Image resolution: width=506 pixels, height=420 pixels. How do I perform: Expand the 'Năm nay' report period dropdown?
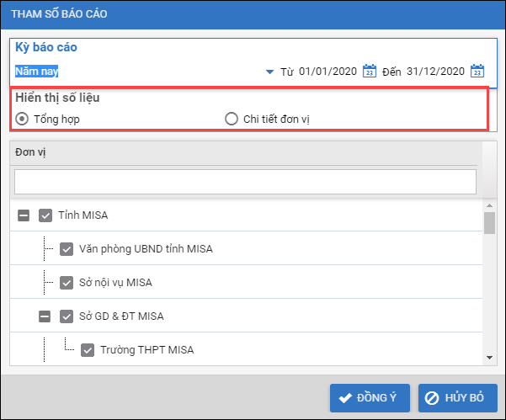pyautogui.click(x=269, y=72)
